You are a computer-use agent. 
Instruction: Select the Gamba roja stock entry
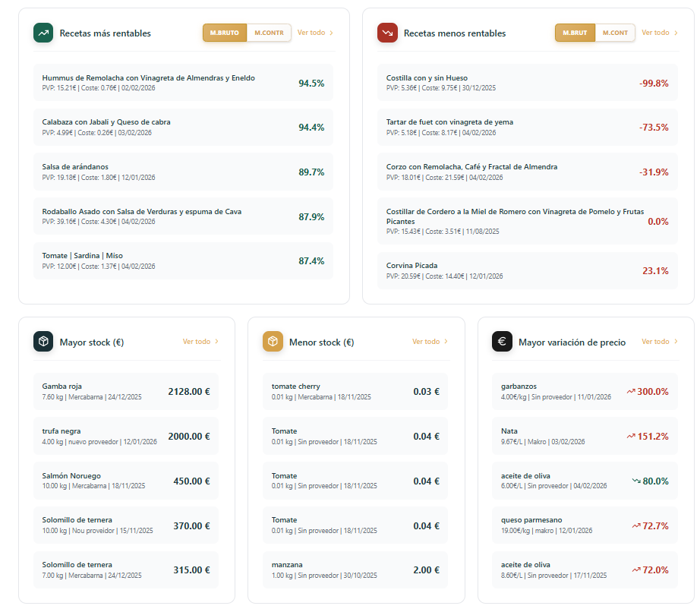click(125, 392)
